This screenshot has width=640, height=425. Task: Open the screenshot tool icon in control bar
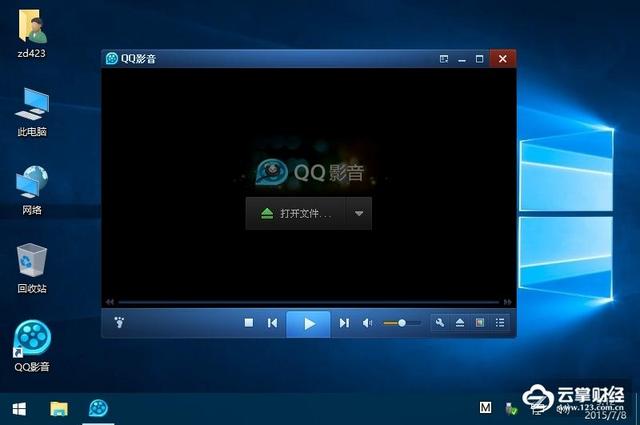pyautogui.click(x=480, y=323)
